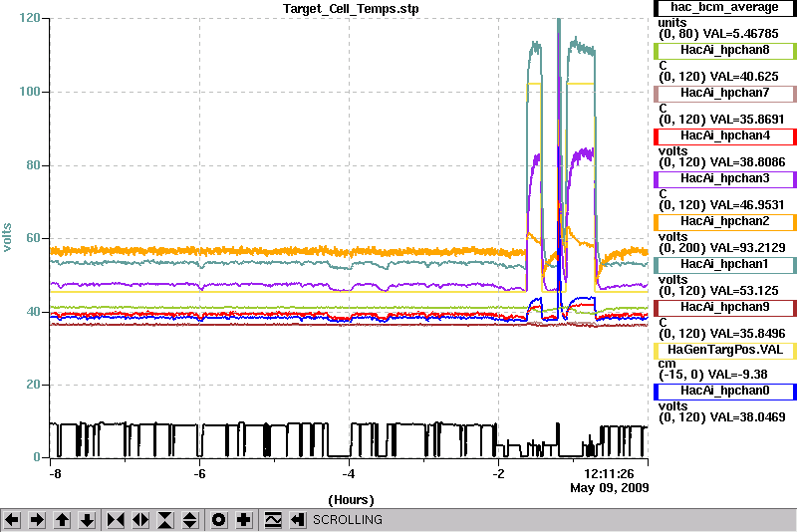797x532 pixels.
Task: Click the pan right arrow button
Action: tap(37, 520)
